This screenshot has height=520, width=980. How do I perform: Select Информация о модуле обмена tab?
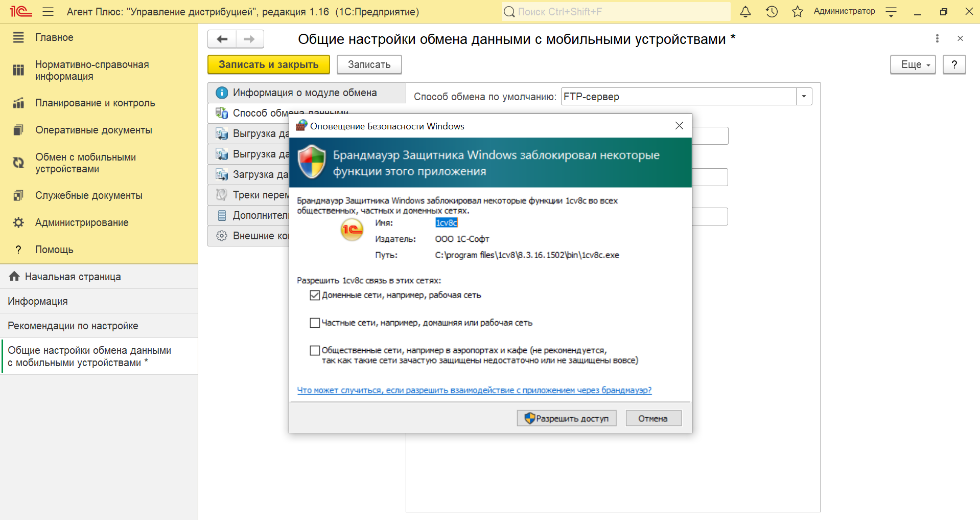pos(305,93)
